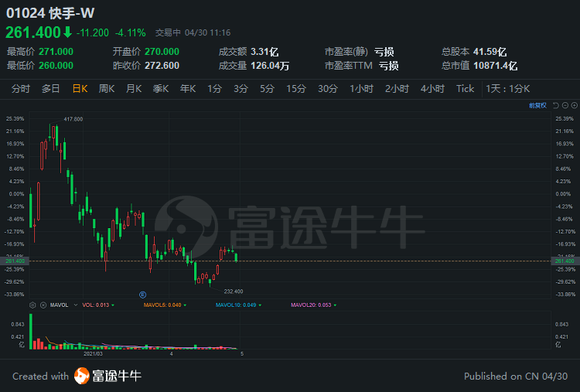Select the 5分 interval tab
Viewport: 580px width, 392px height.
267,89
